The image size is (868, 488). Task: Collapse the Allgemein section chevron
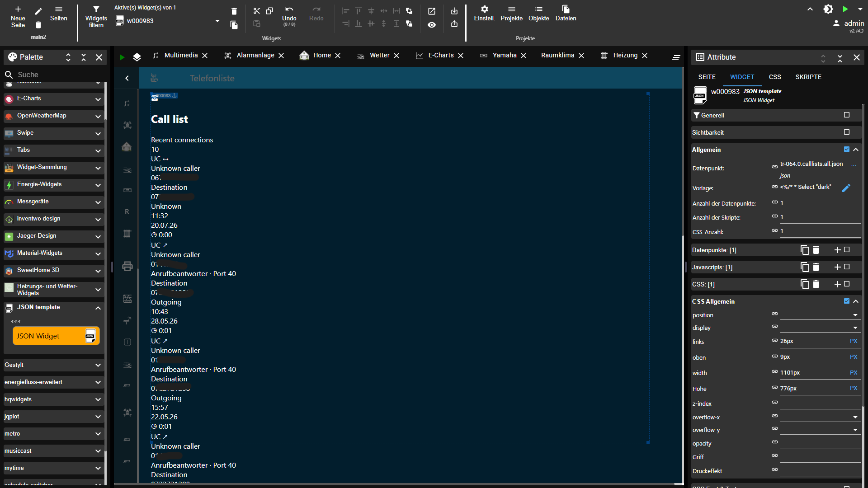point(856,150)
